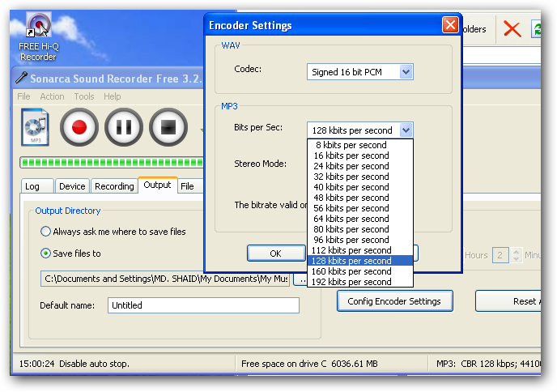Viewport: 557px width, 392px height.
Task: Open the Action menu
Action: point(52,96)
